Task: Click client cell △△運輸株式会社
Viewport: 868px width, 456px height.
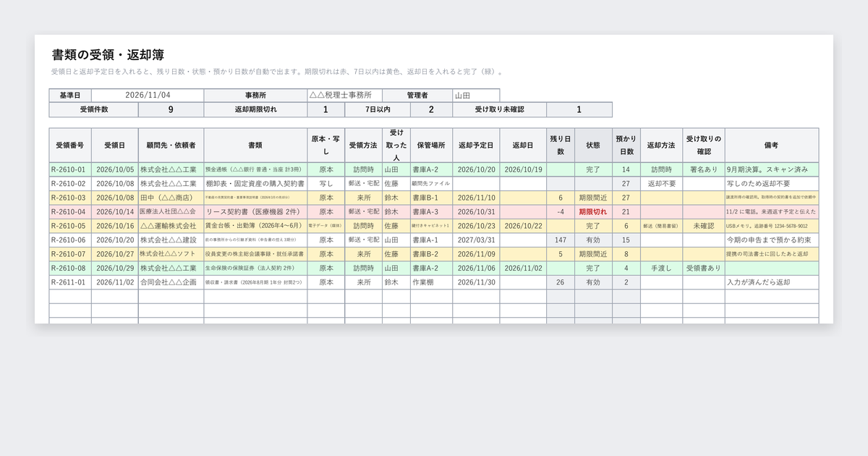Action: pyautogui.click(x=171, y=226)
